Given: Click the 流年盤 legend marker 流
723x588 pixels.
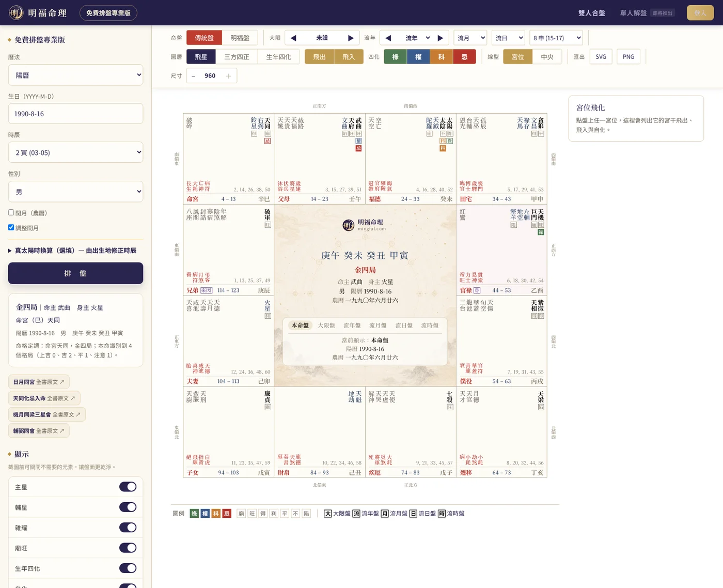Looking at the screenshot, I should tap(356, 514).
